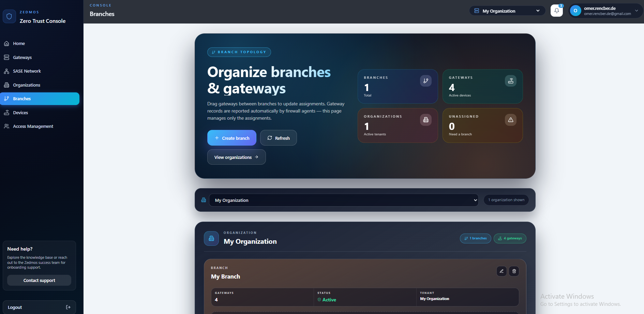
Task: Click the My Branch title
Action: [225, 276]
